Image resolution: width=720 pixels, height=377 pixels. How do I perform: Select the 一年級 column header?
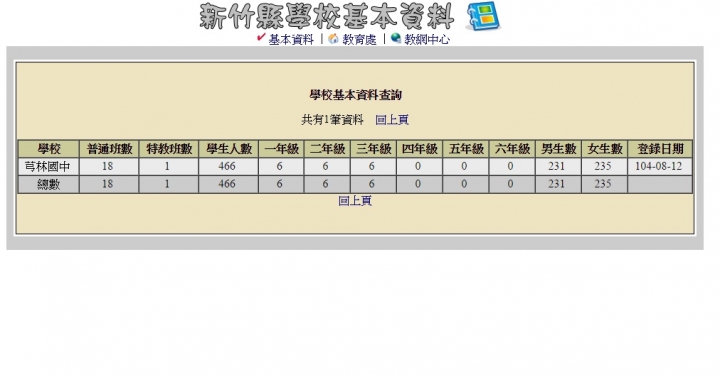[281, 149]
